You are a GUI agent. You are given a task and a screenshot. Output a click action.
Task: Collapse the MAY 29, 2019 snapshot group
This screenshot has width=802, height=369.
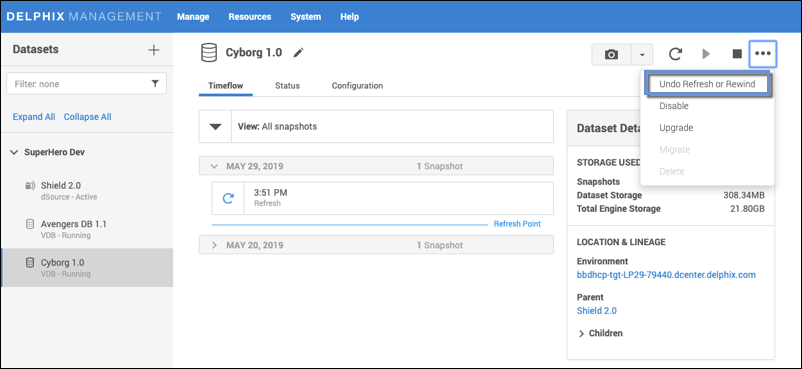point(214,166)
